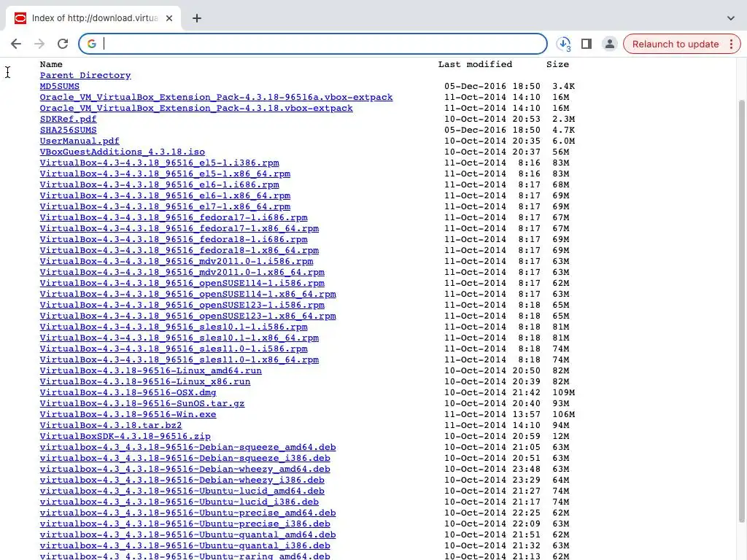
Task: Click Ubuntu~quantal_amd64.deb link
Action: click(188, 535)
